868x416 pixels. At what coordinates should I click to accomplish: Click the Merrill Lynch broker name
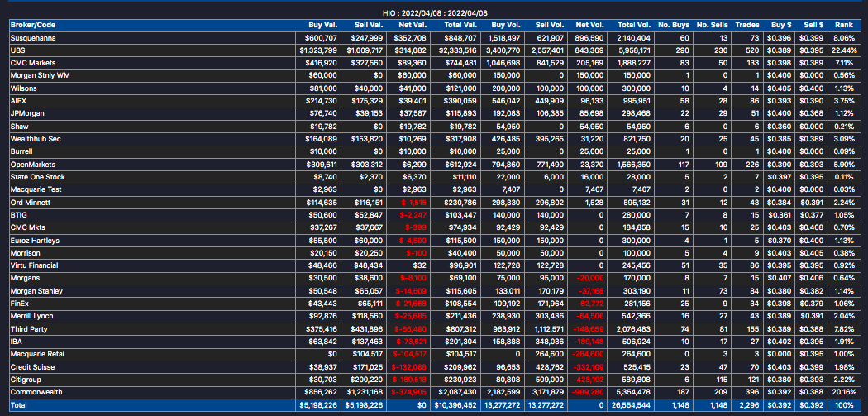click(33, 316)
